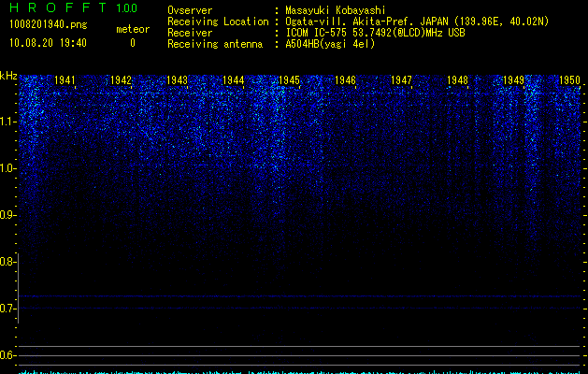Click the Receiving Location value Ogata-vill. Akita-Pref.
Image resolution: width=588 pixels, height=374 pixels.
pyautogui.click(x=351, y=22)
